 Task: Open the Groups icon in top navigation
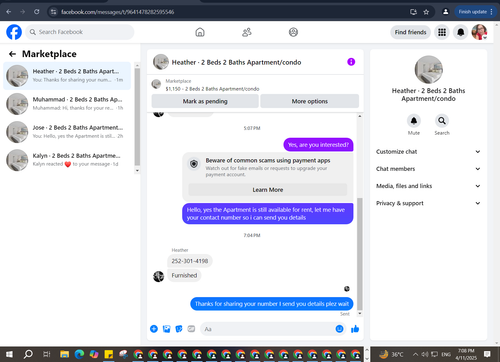(293, 32)
